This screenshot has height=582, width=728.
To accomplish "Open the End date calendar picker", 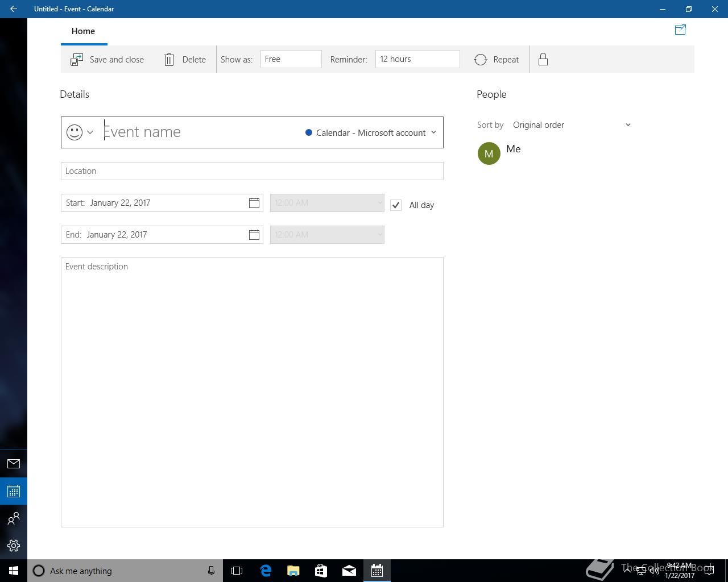I will click(x=254, y=235).
